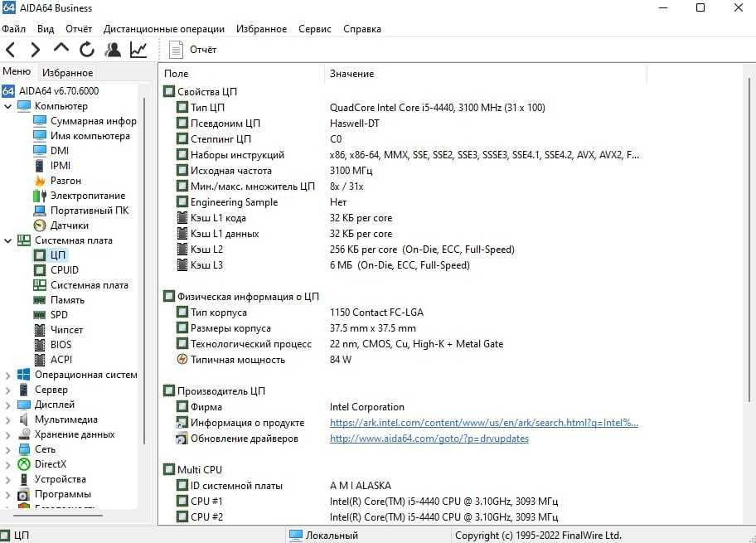Collapse the Компьютер tree node
This screenshot has height=543, width=756.
click(7, 106)
